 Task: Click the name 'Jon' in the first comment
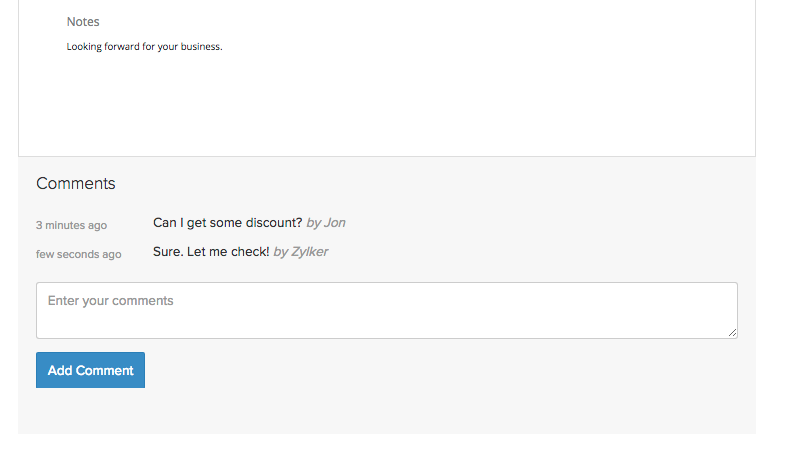tap(335, 223)
